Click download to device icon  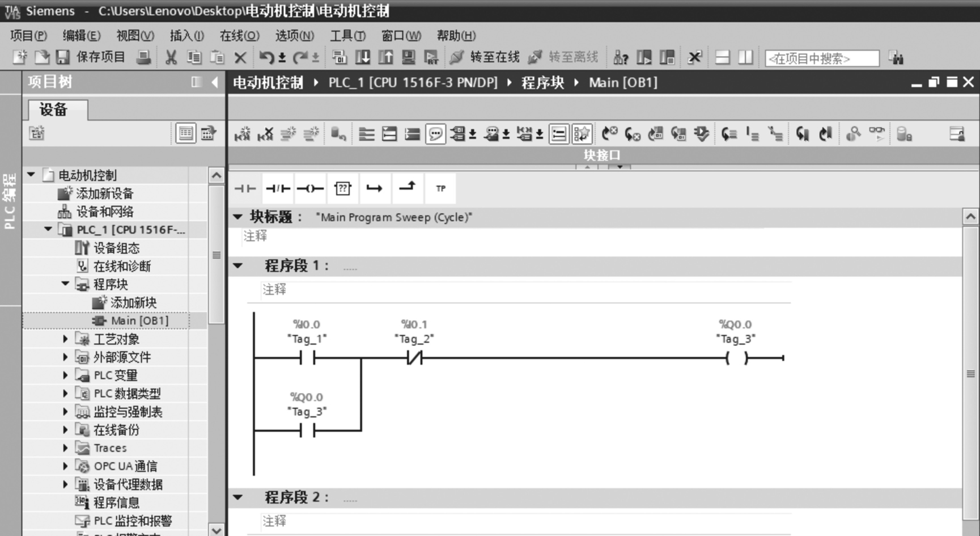coord(363,57)
